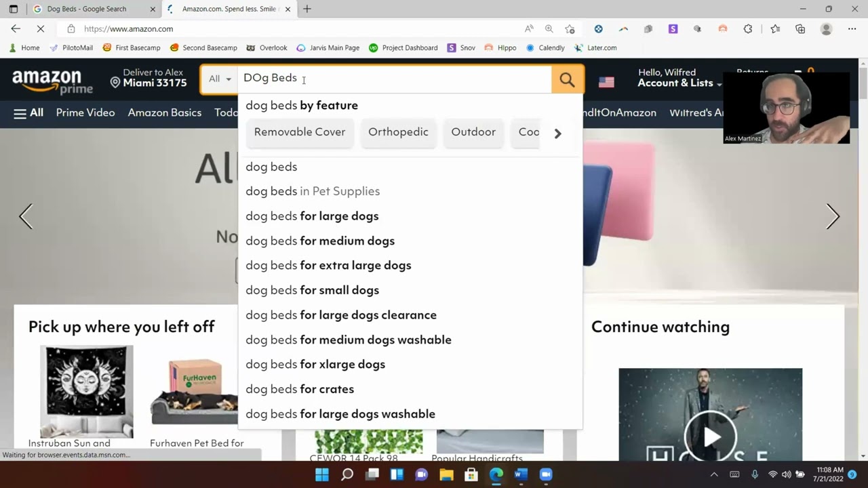Open the Instruban Sun tapestry thumbnail
The image size is (868, 488).
(x=86, y=391)
